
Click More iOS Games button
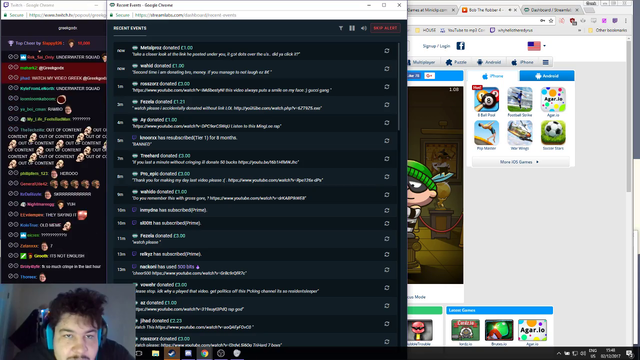click(x=520, y=162)
